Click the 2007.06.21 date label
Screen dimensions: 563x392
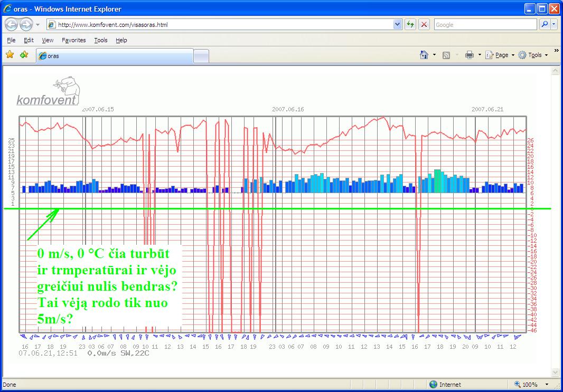(x=487, y=109)
